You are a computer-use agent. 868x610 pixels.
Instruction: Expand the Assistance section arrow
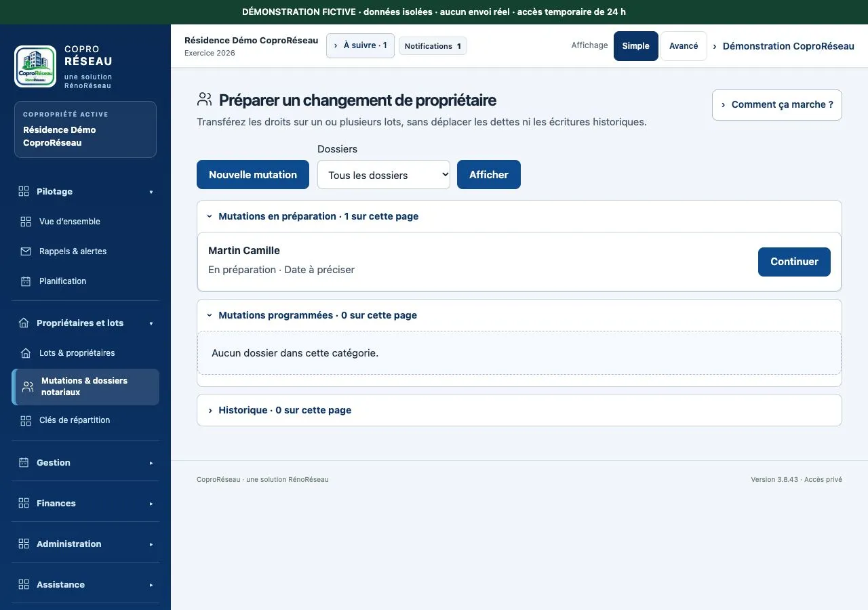151,585
